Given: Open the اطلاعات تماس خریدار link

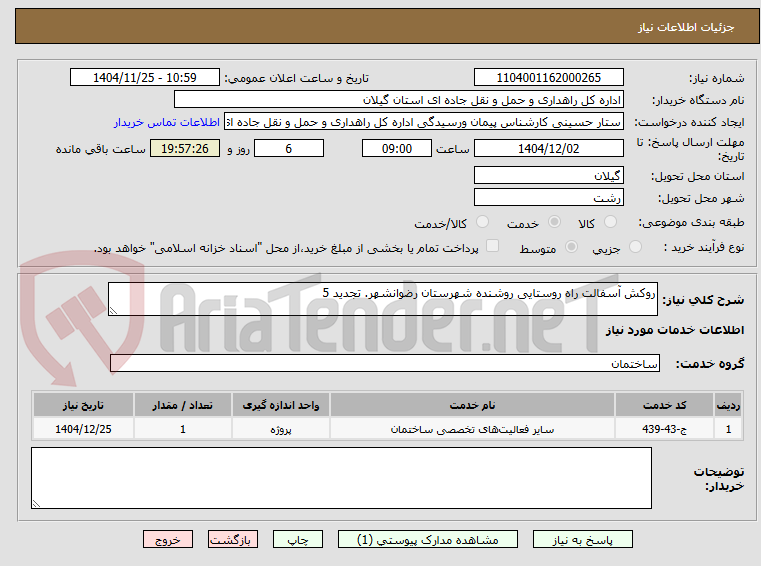Looking at the screenshot, I should point(167,122).
